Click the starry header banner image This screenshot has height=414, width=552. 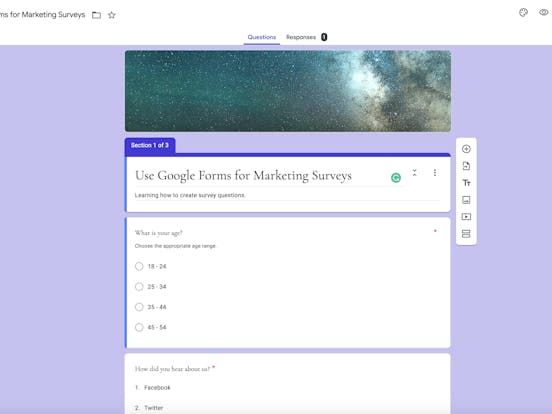point(288,91)
